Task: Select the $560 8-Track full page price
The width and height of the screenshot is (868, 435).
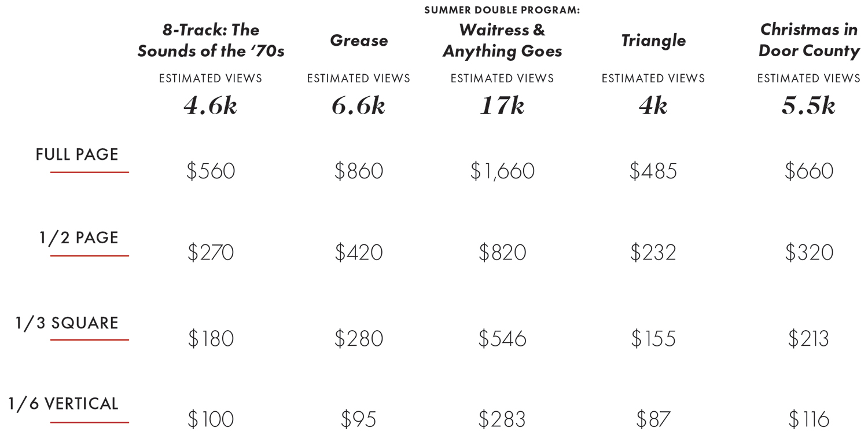Action: pos(211,171)
